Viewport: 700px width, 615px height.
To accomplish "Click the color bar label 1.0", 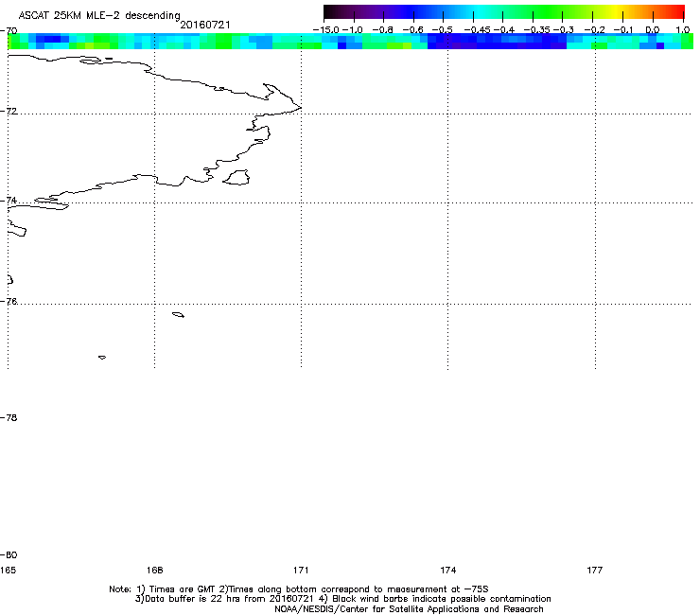I will click(683, 30).
